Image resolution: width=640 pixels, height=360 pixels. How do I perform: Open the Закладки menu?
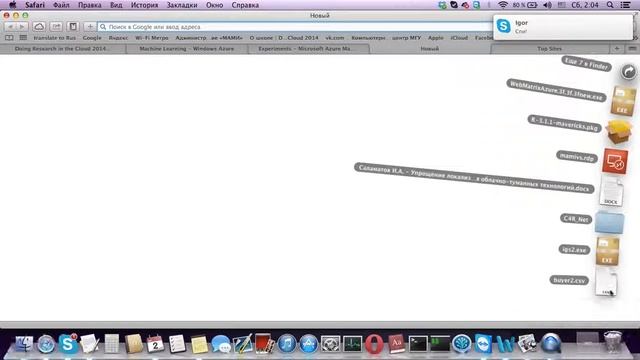pos(182,5)
